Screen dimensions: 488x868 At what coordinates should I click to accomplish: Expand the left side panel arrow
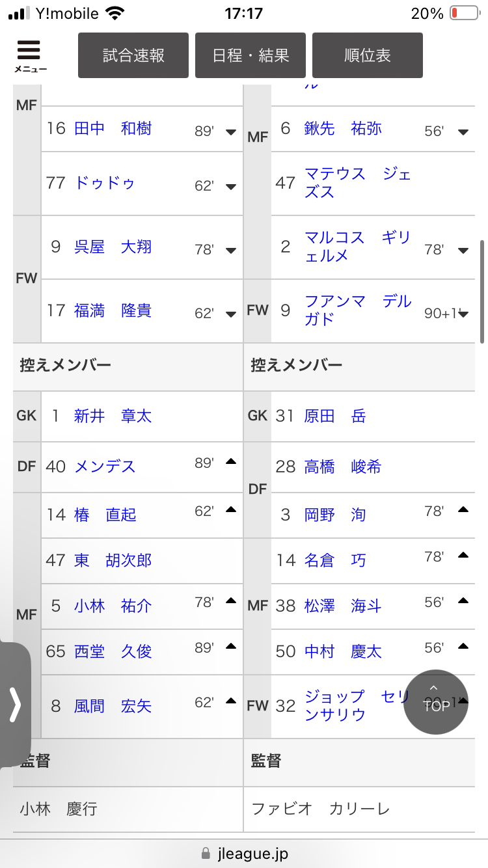pyautogui.click(x=15, y=705)
